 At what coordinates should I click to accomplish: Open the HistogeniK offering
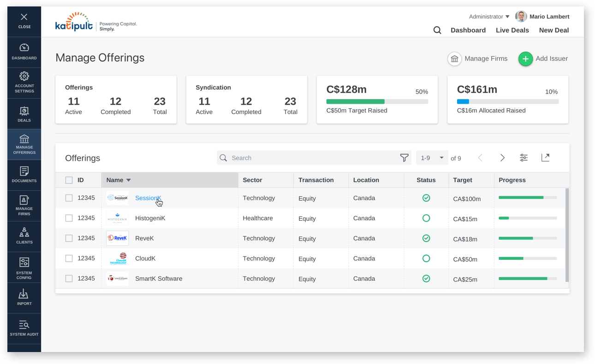point(150,218)
